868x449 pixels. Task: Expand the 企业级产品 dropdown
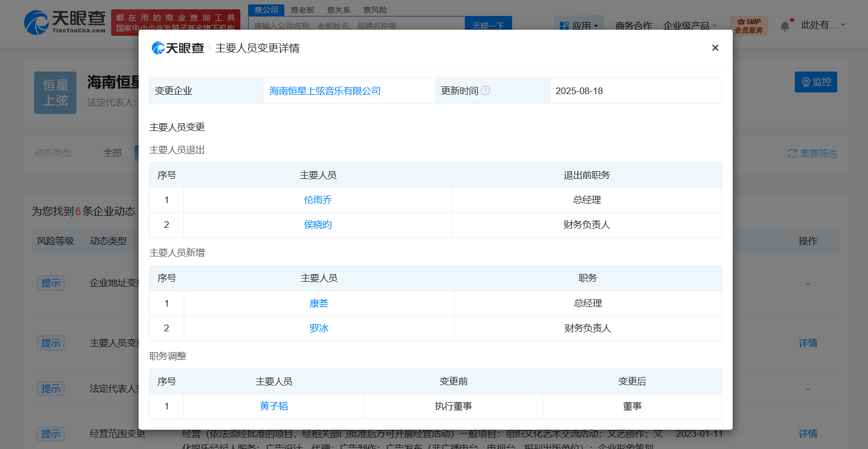point(690,26)
